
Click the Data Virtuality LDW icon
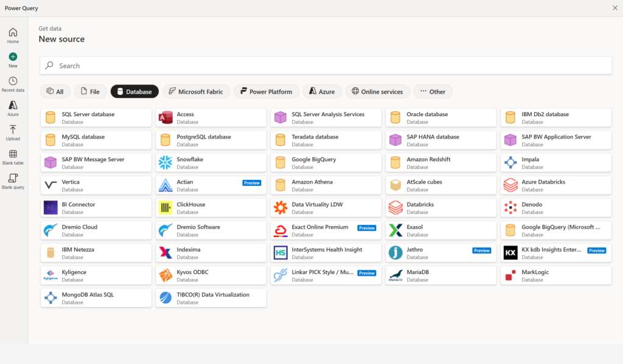point(280,208)
